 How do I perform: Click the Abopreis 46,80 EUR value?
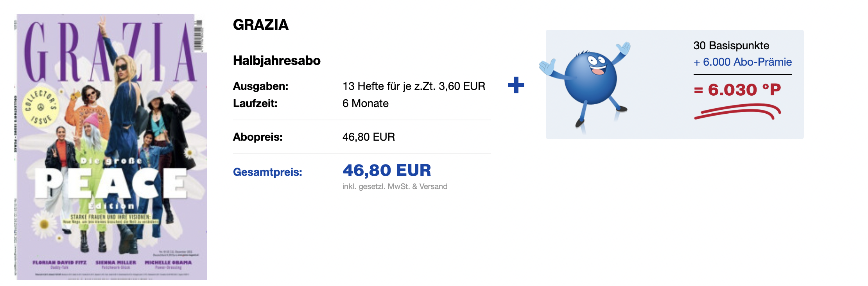tap(368, 137)
